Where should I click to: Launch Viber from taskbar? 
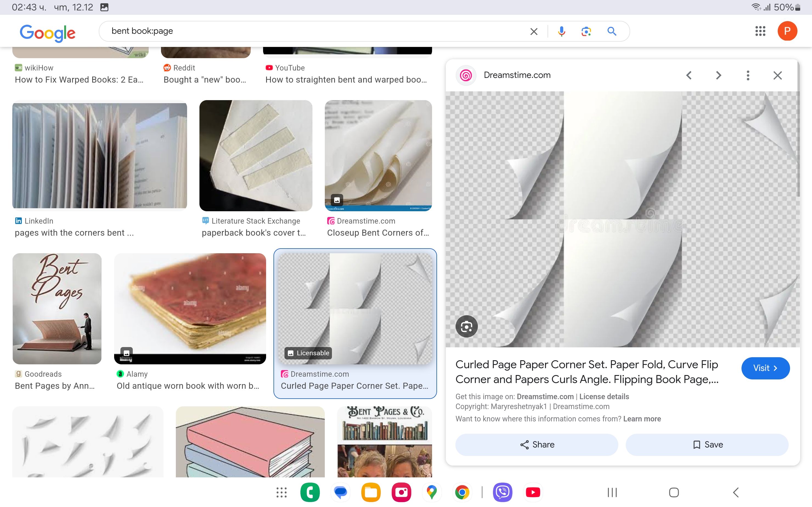coord(502,492)
